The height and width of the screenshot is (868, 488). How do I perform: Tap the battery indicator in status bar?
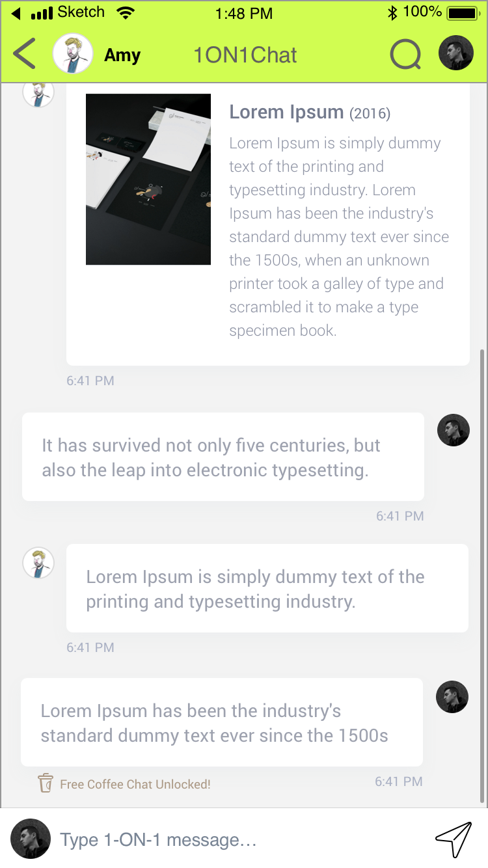point(463,12)
